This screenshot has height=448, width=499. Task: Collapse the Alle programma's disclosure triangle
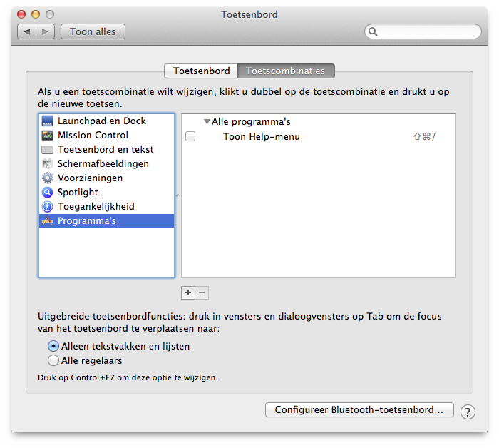(207, 122)
